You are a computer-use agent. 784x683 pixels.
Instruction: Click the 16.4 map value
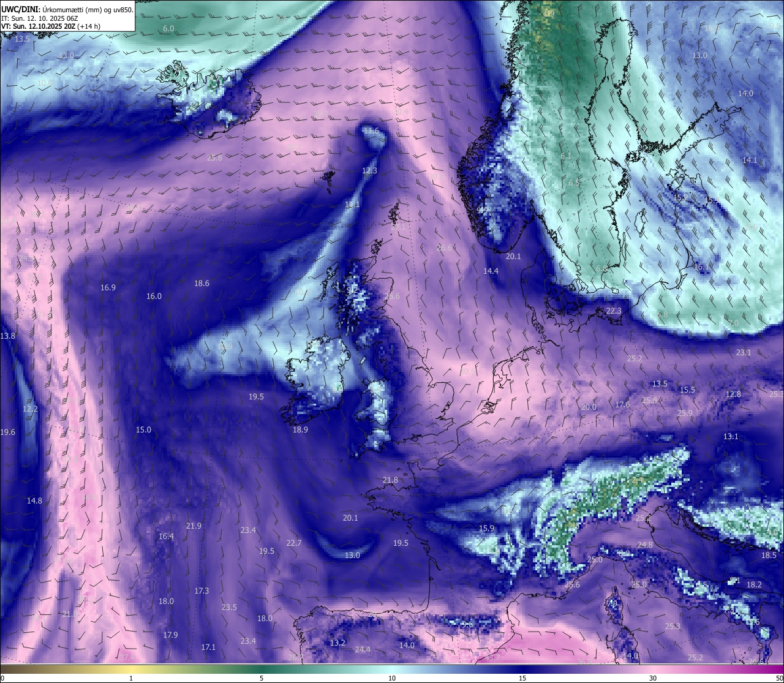[x=166, y=536]
